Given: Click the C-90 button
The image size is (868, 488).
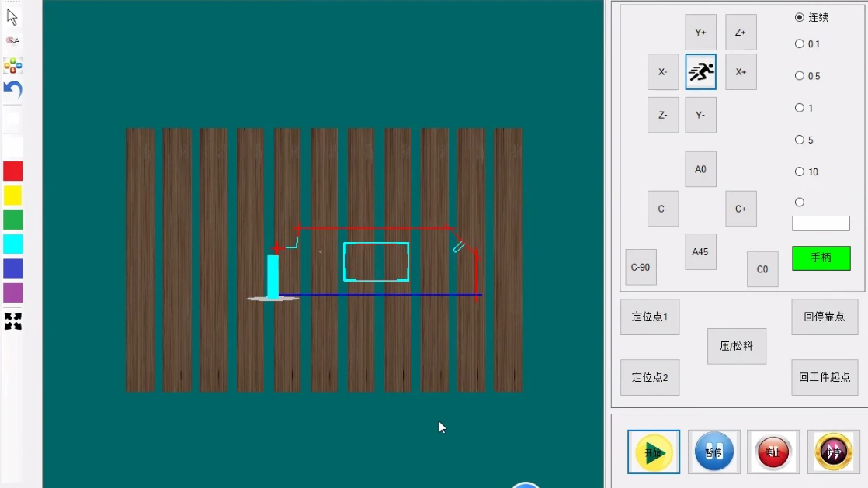Looking at the screenshot, I should click(x=641, y=267).
